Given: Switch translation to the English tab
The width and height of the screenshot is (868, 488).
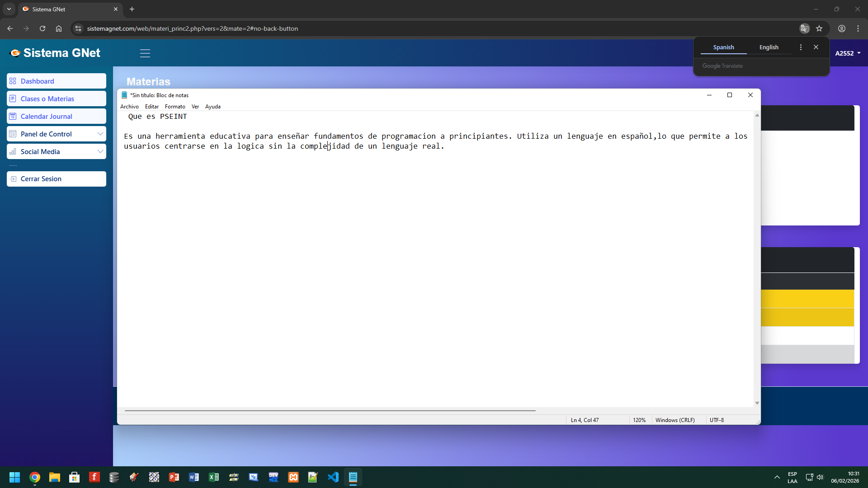Looking at the screenshot, I should point(769,47).
